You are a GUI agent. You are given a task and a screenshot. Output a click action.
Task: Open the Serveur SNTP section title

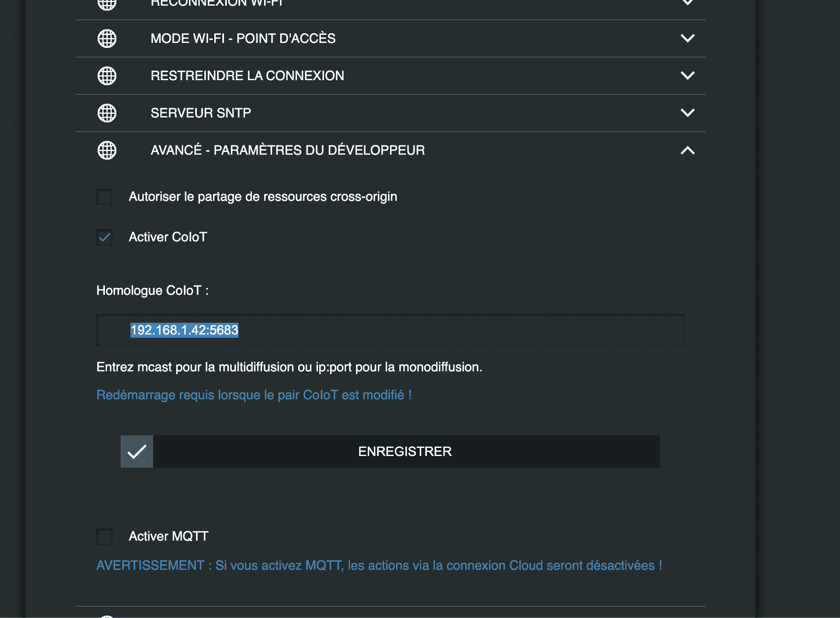201,113
